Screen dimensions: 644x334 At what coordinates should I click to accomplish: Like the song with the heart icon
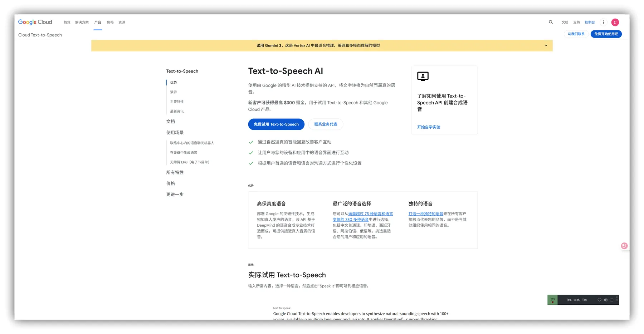pyautogui.click(x=599, y=300)
